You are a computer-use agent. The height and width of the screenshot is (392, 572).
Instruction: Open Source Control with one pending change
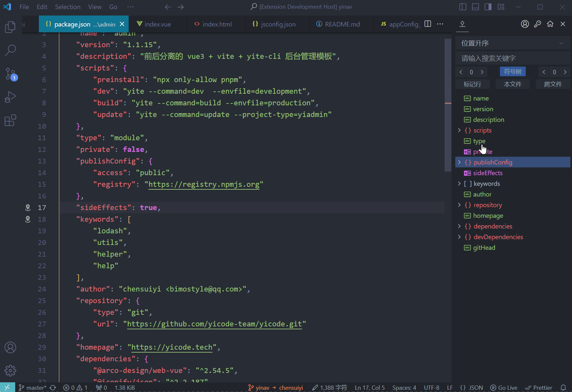click(x=10, y=74)
